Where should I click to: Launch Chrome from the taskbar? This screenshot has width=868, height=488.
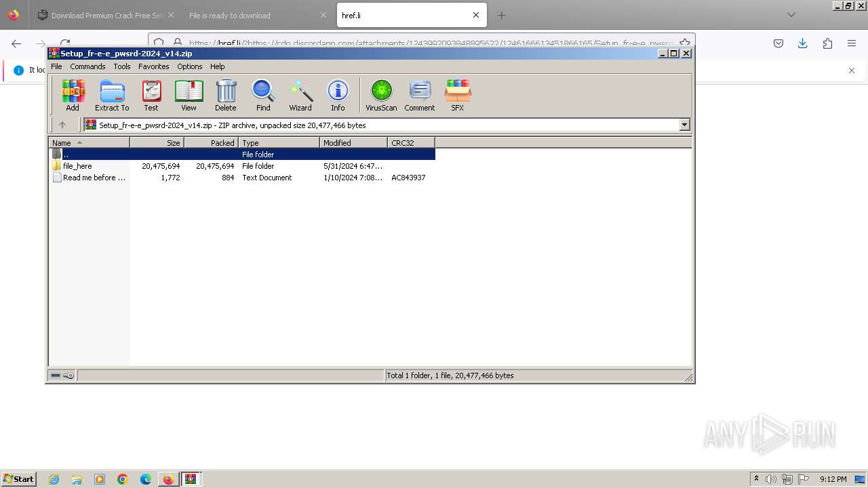pos(123,479)
